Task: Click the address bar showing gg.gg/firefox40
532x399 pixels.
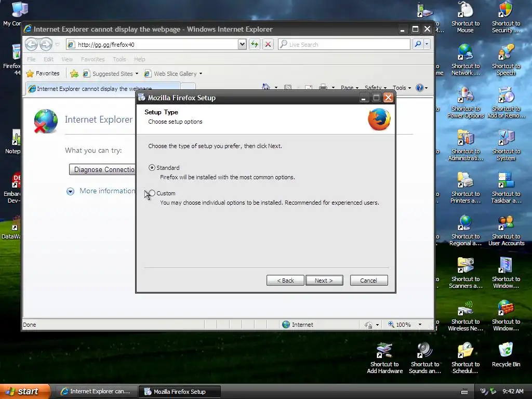Action: [x=152, y=45]
